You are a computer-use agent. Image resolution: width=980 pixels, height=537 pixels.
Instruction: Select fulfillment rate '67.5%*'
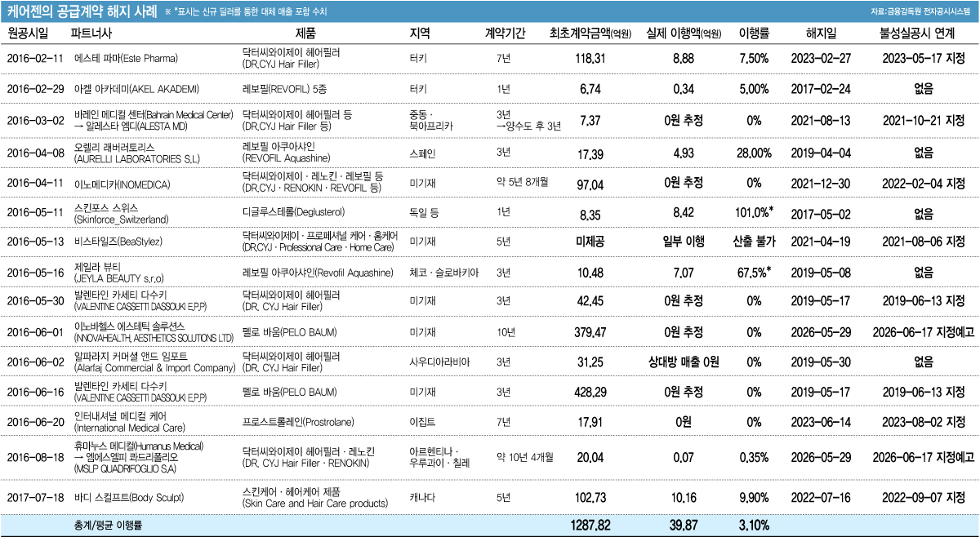tap(755, 272)
